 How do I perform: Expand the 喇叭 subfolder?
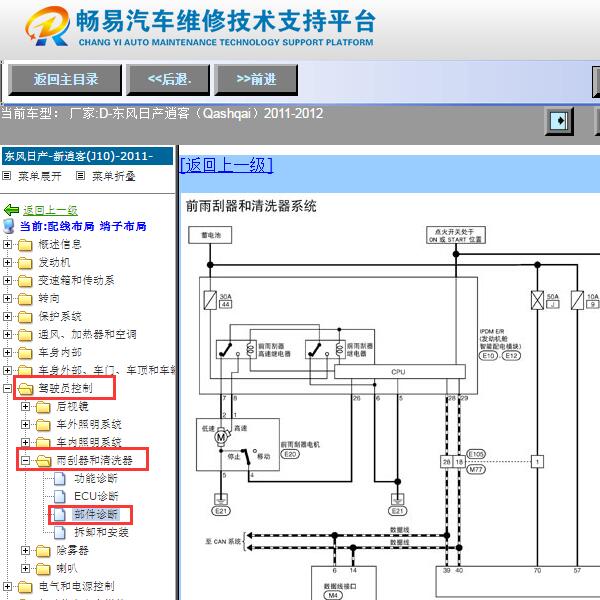25,568
